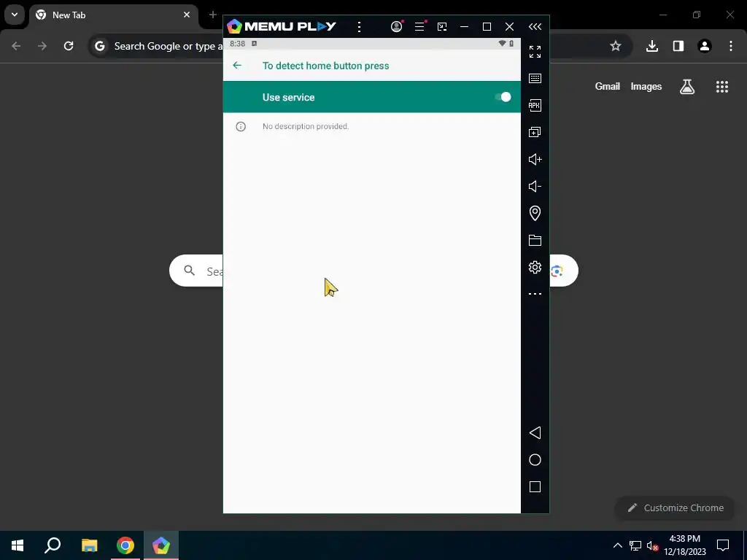This screenshot has height=560, width=747.
Task: Open Search Labs flask icon
Action: (x=687, y=86)
